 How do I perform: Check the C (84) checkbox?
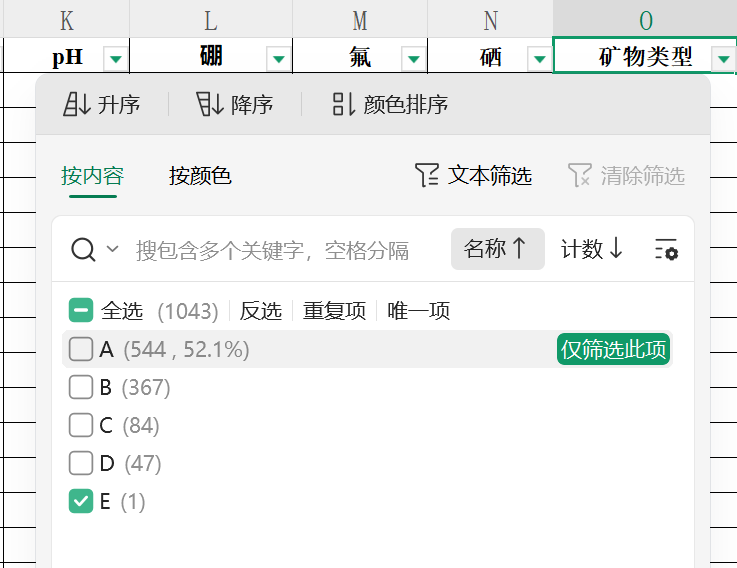80,425
